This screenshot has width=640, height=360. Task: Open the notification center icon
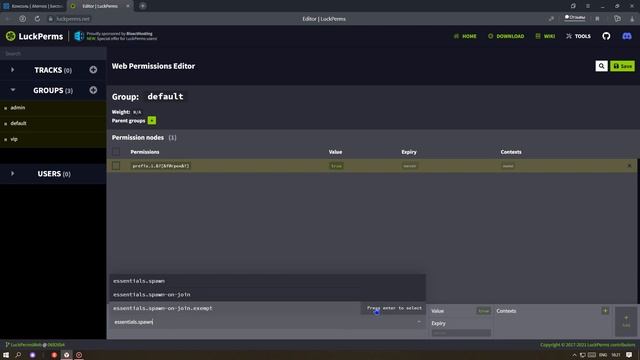pos(629,355)
